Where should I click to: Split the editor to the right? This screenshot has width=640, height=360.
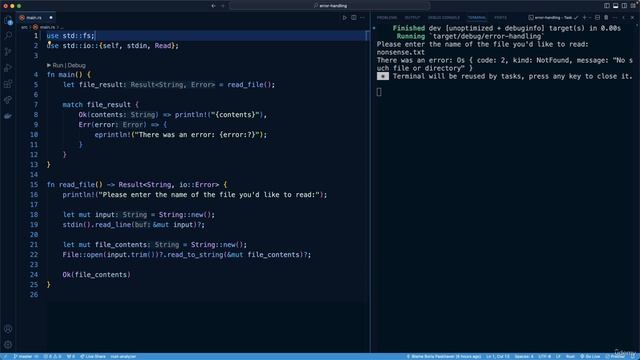354,18
